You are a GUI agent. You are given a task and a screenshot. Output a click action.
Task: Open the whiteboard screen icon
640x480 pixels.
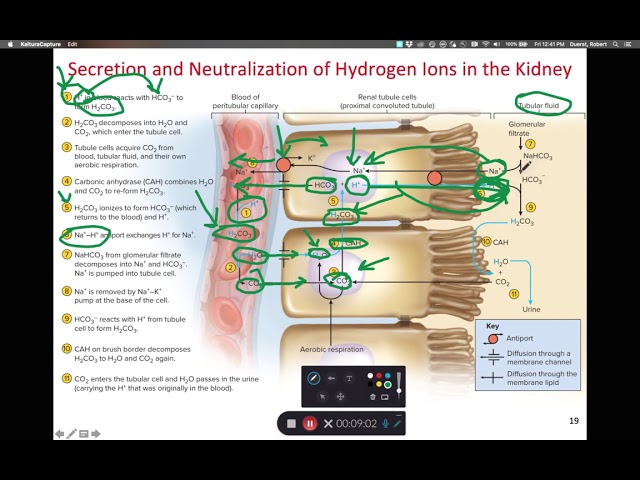click(385, 397)
